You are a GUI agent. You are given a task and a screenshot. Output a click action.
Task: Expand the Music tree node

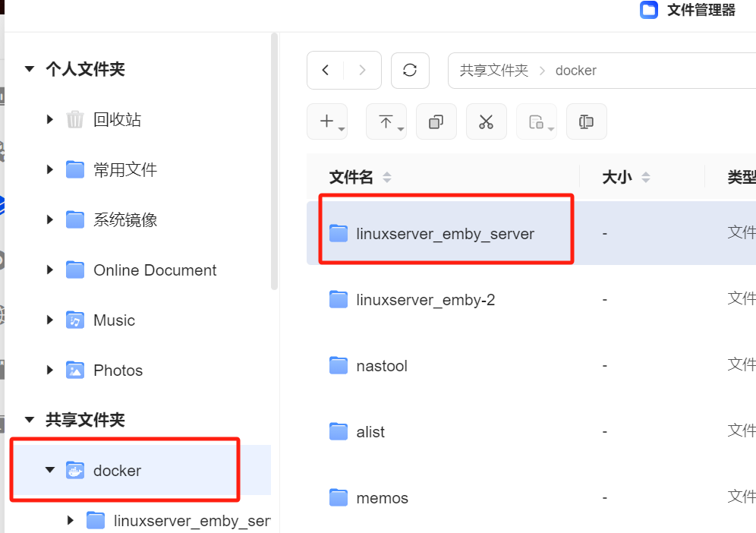pos(49,320)
